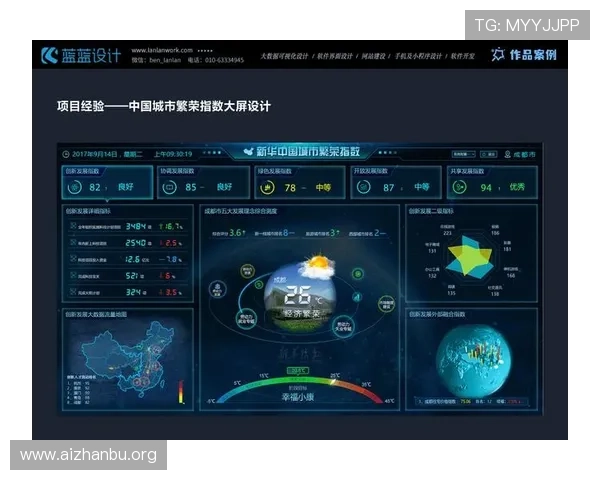The image size is (600, 480).
Task: Click the row icon beside value 521
Action: point(73,275)
